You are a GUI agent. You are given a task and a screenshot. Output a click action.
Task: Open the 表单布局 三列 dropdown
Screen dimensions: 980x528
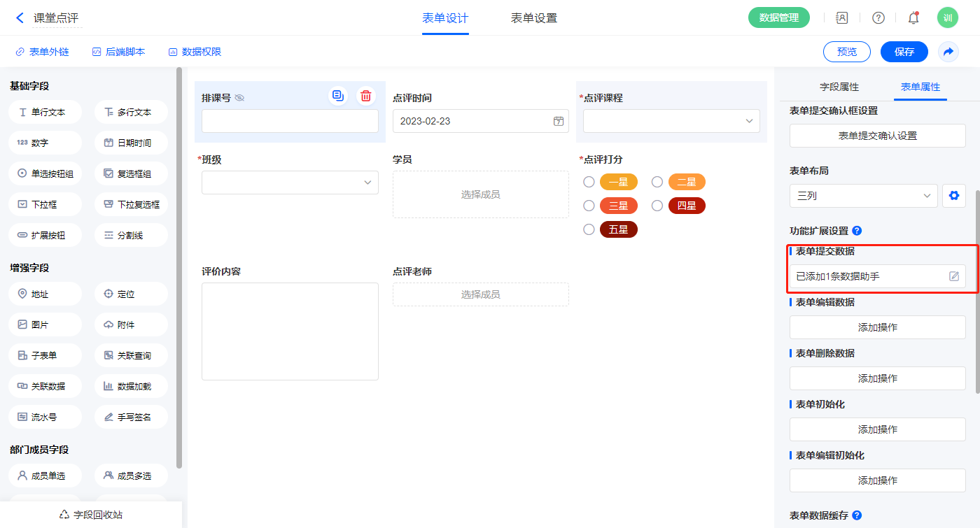[x=863, y=196]
